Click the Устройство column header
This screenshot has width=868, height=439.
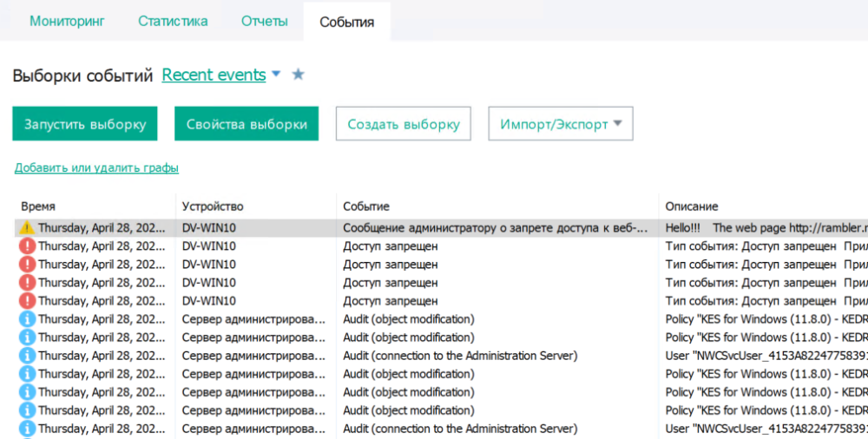click(213, 206)
